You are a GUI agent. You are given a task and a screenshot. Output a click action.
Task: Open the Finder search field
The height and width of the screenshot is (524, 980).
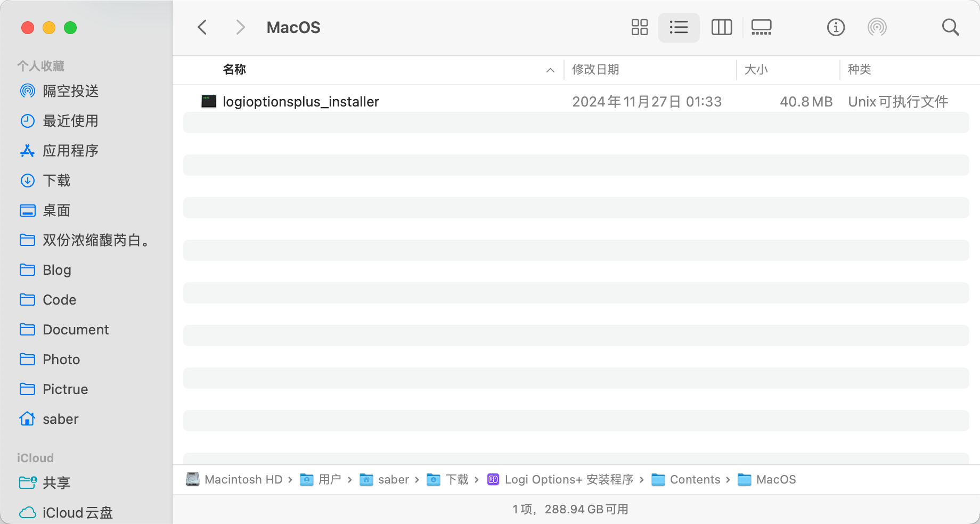[950, 27]
